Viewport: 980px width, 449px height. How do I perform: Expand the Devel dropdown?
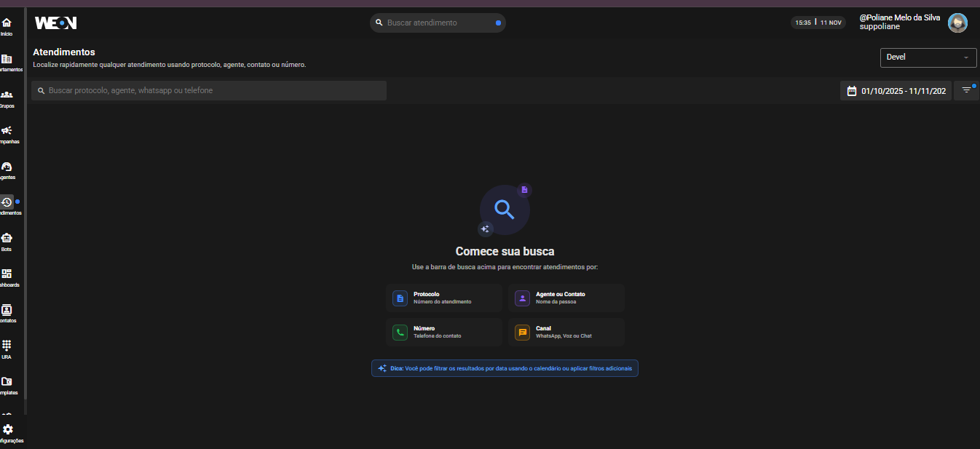928,57
